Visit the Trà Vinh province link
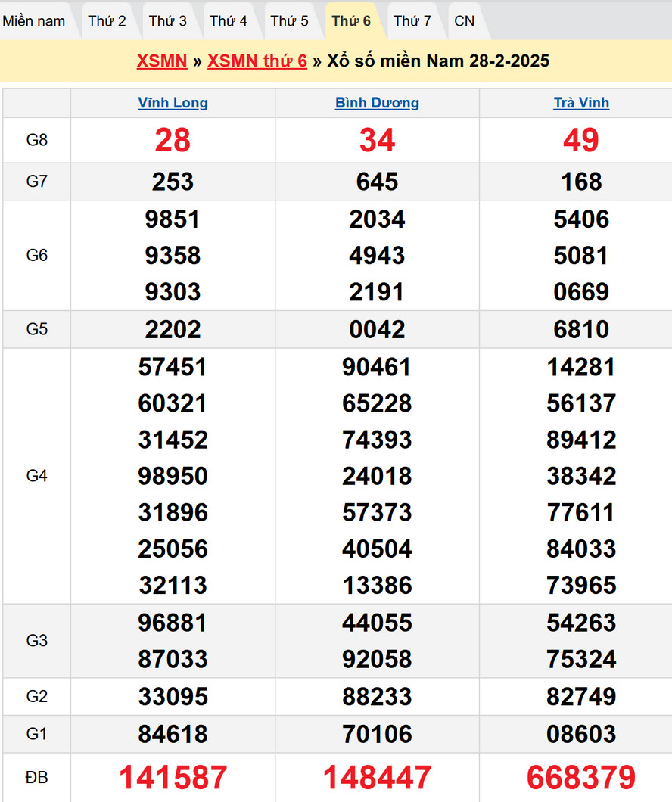The height and width of the screenshot is (802, 672). [x=581, y=103]
